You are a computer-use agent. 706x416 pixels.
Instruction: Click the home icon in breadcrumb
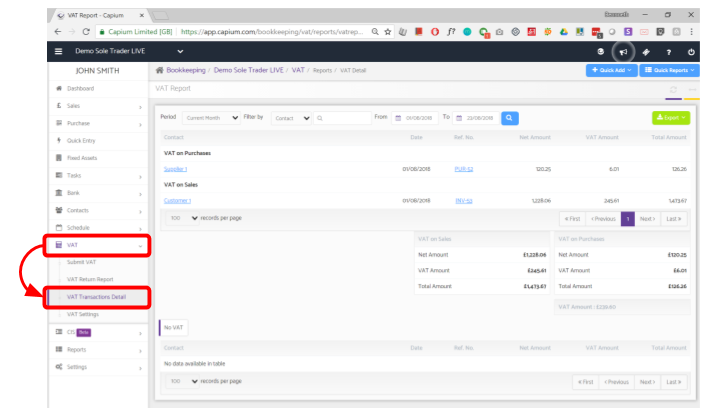click(159, 70)
